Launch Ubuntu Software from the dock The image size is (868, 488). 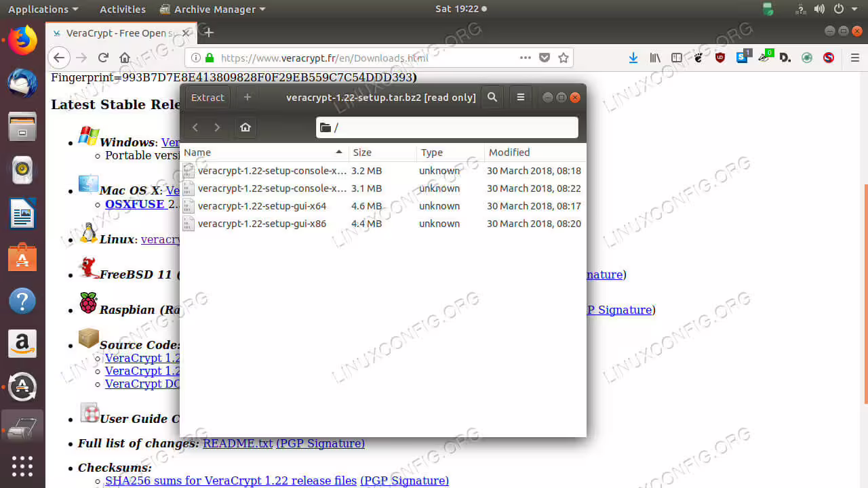coord(22,258)
